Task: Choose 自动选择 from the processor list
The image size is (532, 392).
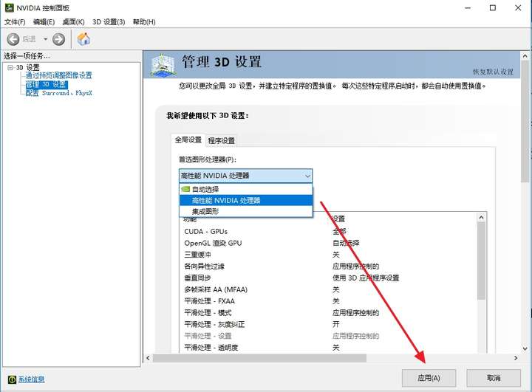Action: 246,189
